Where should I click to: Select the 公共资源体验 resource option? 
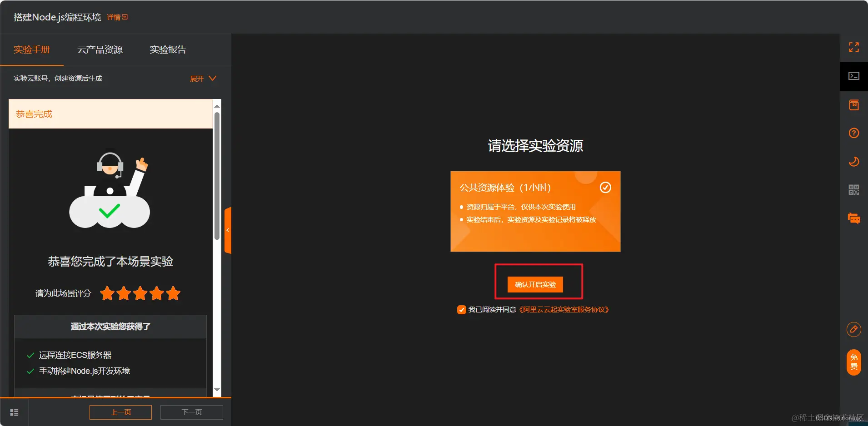535,212
